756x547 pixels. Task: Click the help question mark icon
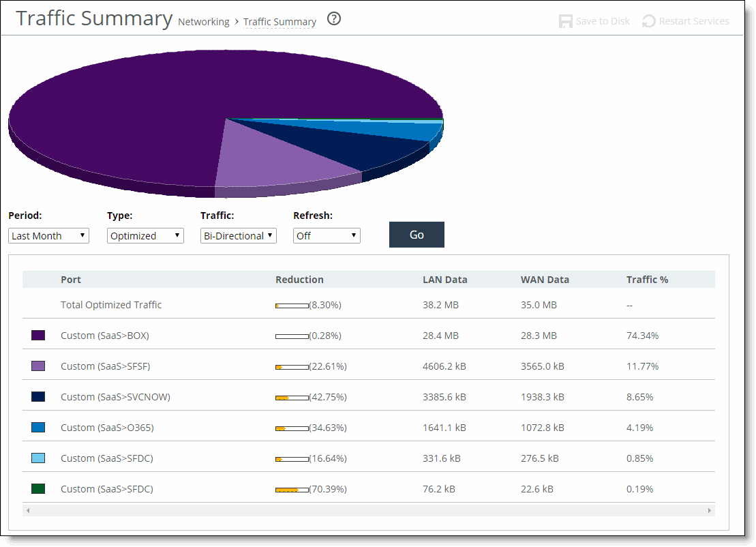[334, 19]
